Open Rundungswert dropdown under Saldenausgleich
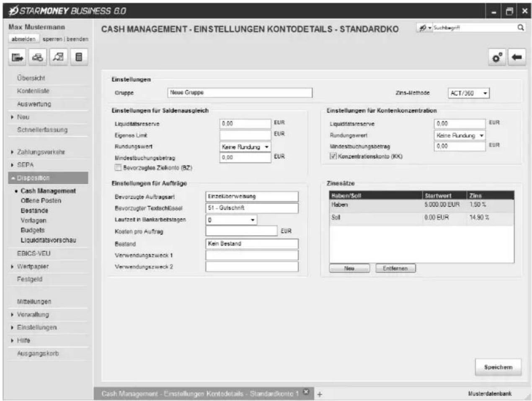Screen dimensions: 532x401 pyautogui.click(x=245, y=147)
